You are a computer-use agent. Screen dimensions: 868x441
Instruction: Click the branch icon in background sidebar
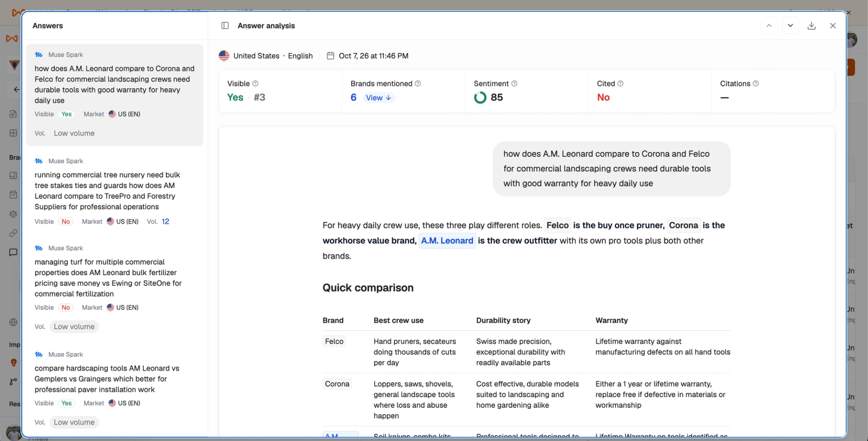click(x=13, y=382)
